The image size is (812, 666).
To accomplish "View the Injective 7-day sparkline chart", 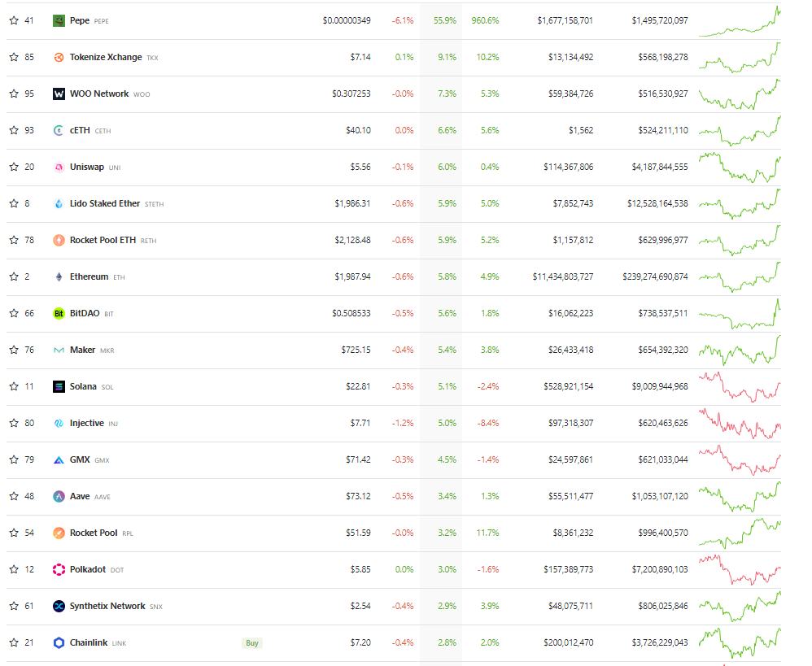I will click(x=739, y=423).
